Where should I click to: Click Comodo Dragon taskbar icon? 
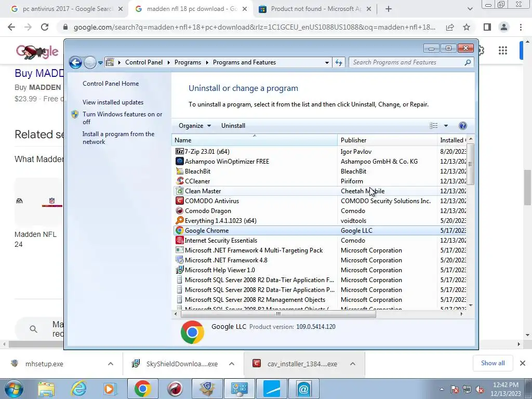(x=175, y=389)
